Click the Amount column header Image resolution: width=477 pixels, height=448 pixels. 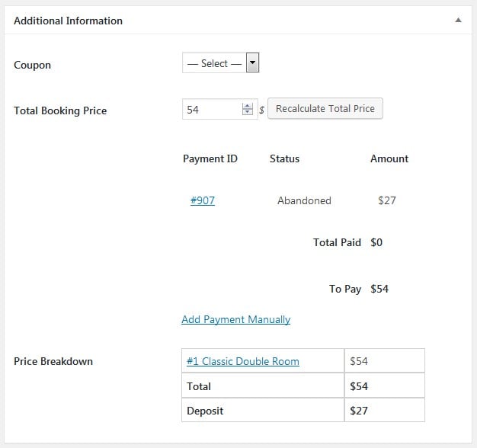pos(389,158)
